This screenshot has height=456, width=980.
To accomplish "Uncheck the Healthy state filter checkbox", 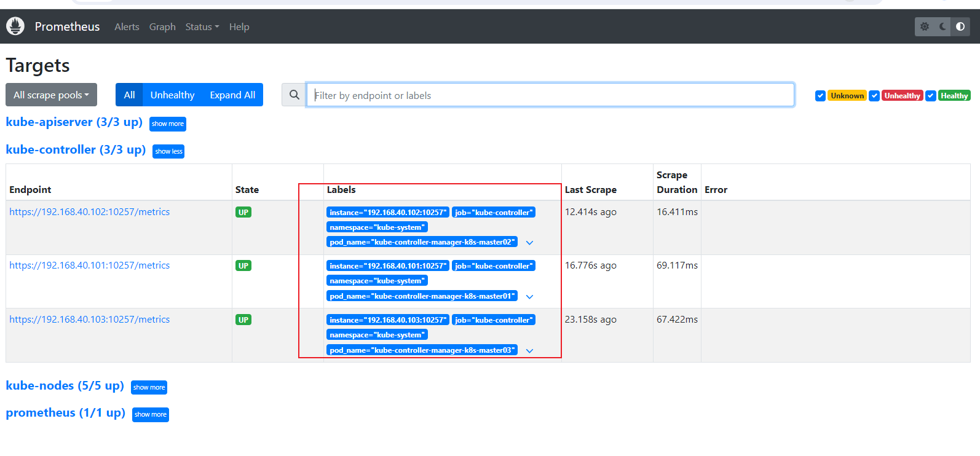I will (x=931, y=96).
